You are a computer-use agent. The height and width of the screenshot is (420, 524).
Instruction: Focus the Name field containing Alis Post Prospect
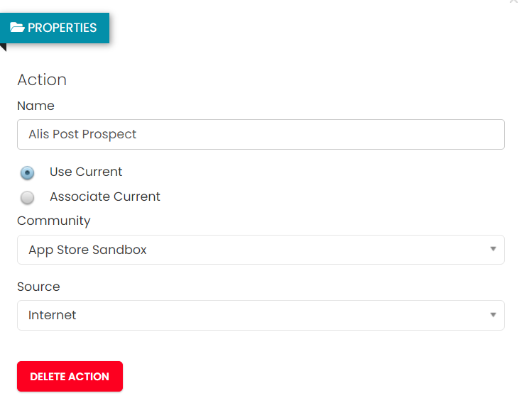[x=261, y=134]
